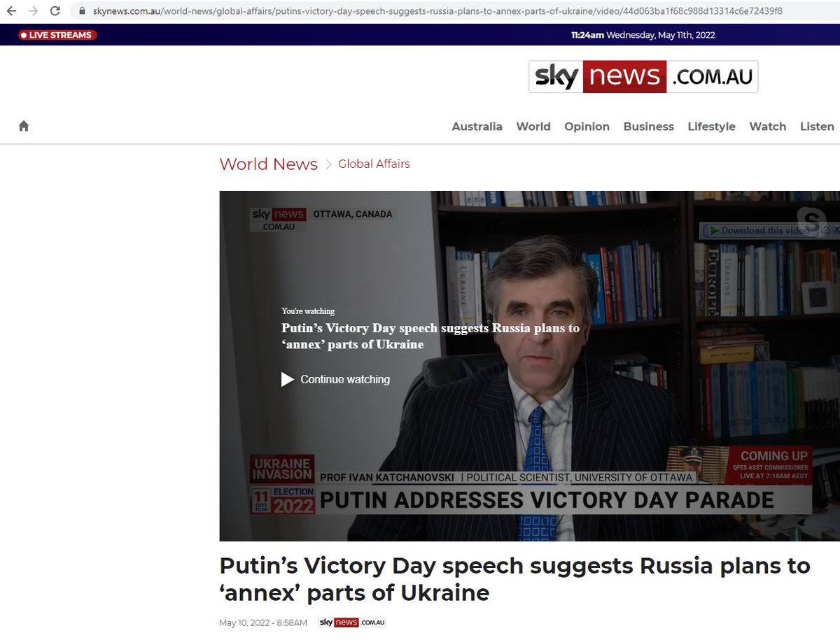840x640 pixels.
Task: Open the Opinion menu item
Action: tap(587, 127)
